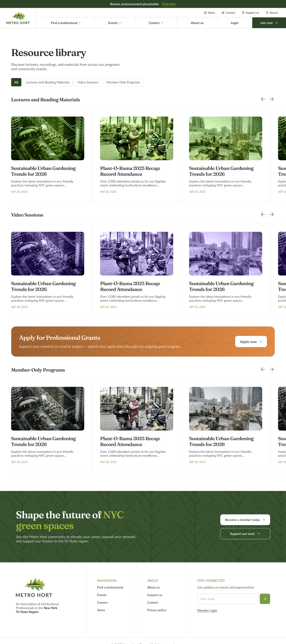286x644 pixels.
Task: Open footer Privacy policy link
Action: pyautogui.click(x=156, y=610)
